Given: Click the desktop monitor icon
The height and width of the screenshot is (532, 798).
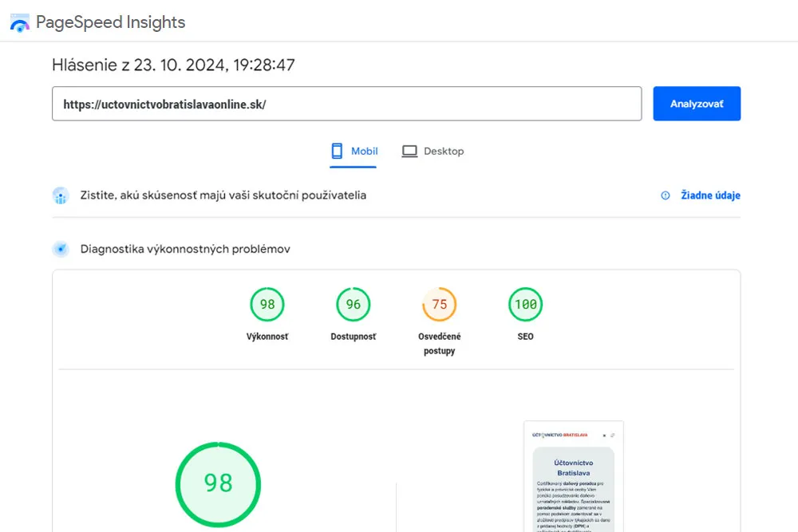Looking at the screenshot, I should coord(409,151).
